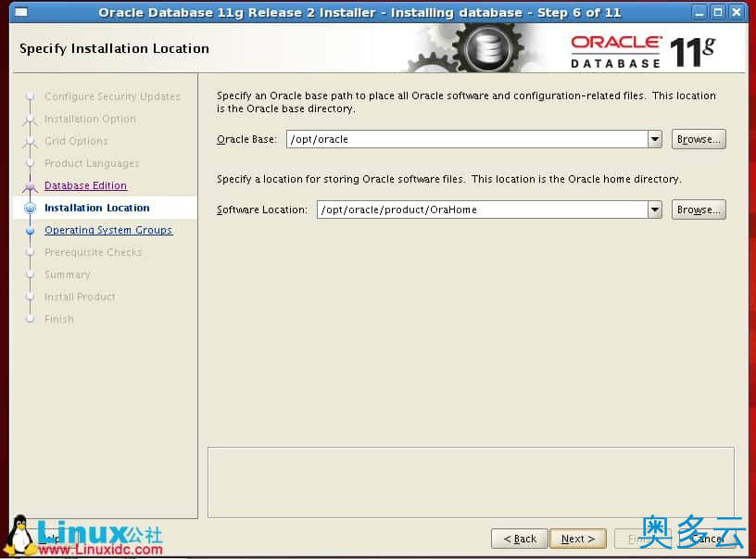
Task: Open the window menu icon in title bar
Action: click(20, 12)
